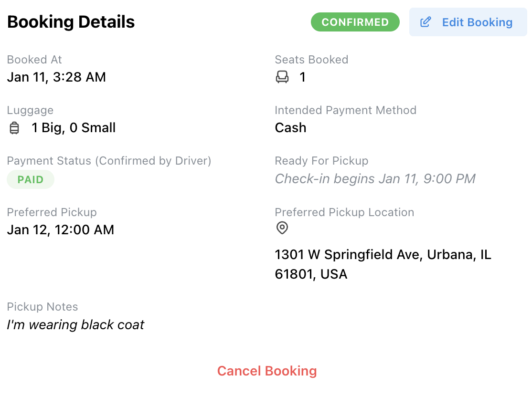Select the Cash payment method text
Image resolution: width=532 pixels, height=396 pixels.
click(x=290, y=127)
